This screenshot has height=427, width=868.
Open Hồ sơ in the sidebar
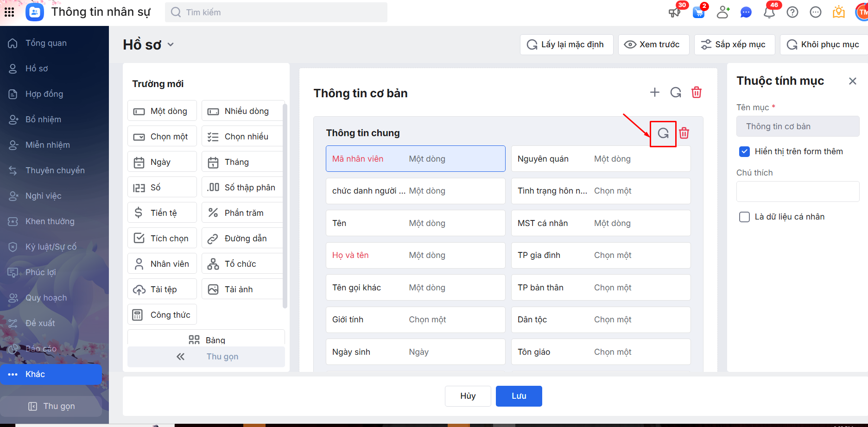click(51, 69)
